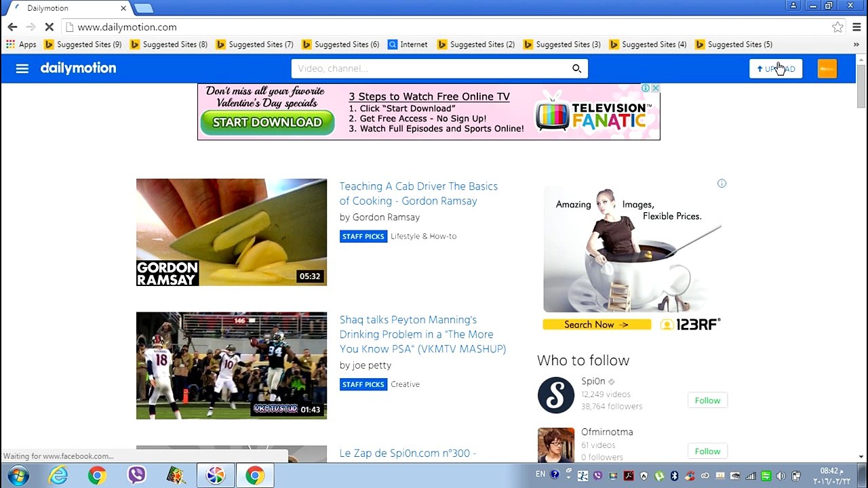Screen dimensions: 868x488
Task: Open the Bluetooth tray icon
Action: click(674, 476)
